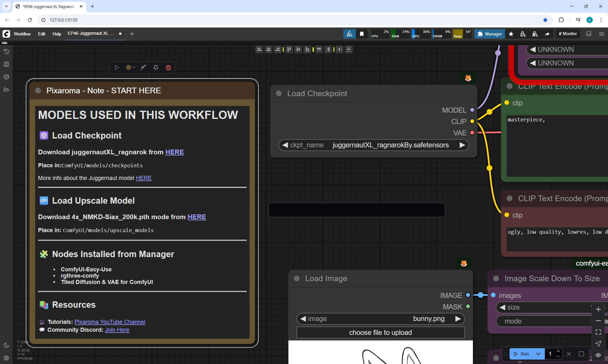608x364 pixels.
Task: Click the share arrow icon near Manager
Action: [547, 34]
